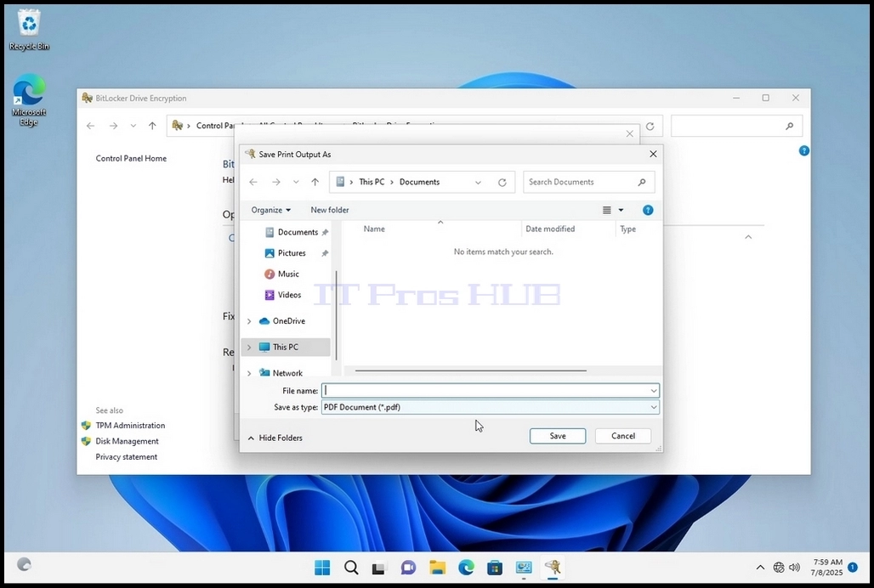The image size is (874, 588).
Task: Click the change view icon in the save dialog
Action: click(x=607, y=210)
